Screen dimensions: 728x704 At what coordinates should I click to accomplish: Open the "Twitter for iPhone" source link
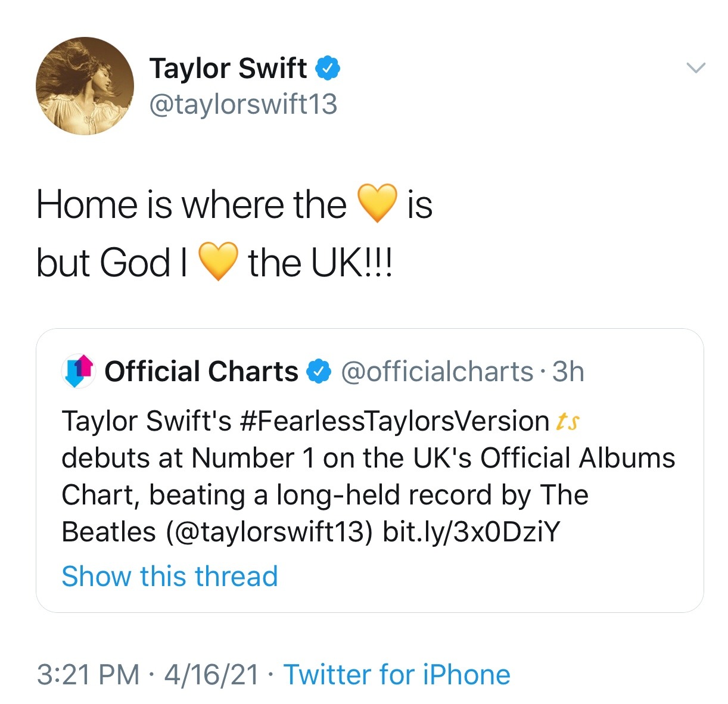(397, 675)
